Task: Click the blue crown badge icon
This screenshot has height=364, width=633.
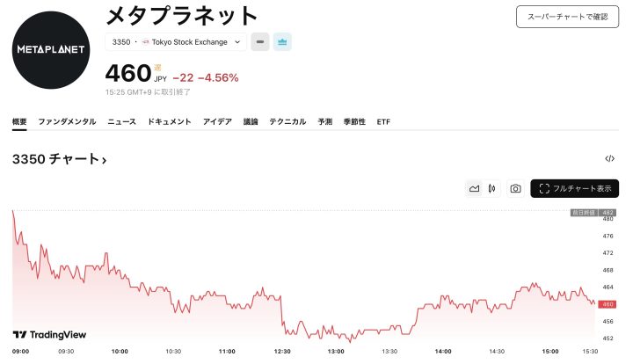Action: [282, 42]
